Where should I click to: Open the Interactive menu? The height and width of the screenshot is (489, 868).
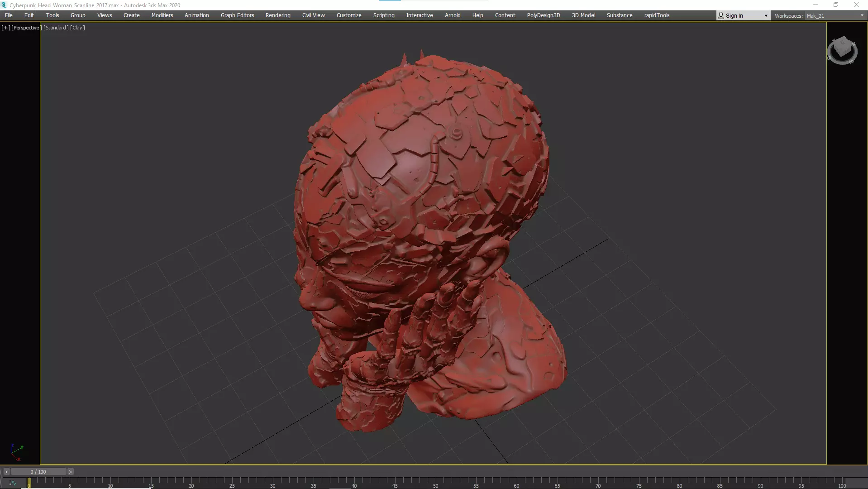[420, 15]
